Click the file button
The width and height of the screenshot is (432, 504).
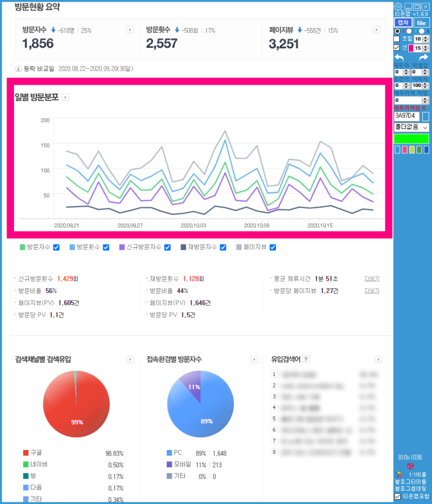point(422,23)
